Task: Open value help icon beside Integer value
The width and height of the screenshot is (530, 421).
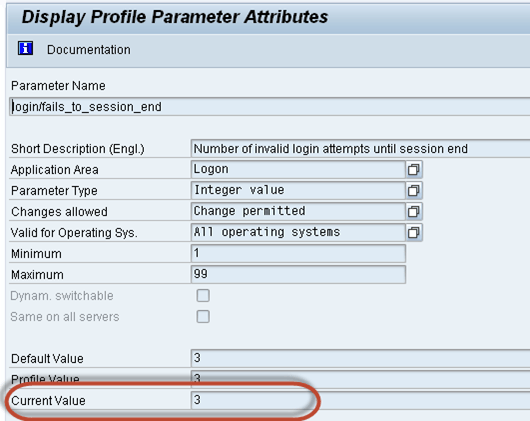Action: point(414,191)
